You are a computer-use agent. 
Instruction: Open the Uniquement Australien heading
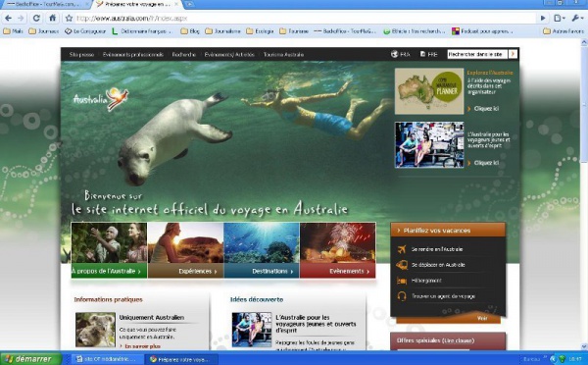[x=152, y=317]
